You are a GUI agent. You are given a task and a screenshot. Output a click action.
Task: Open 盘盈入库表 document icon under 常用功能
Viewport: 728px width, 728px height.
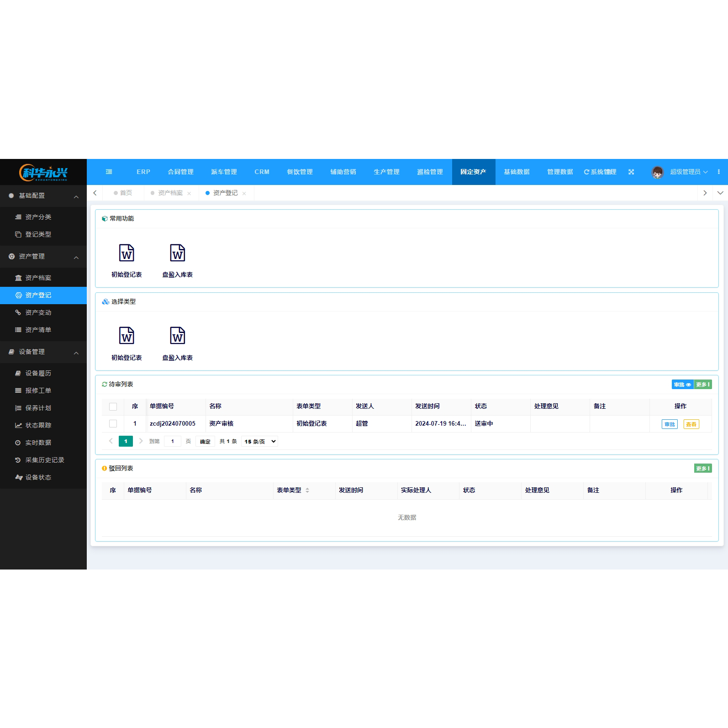click(178, 253)
